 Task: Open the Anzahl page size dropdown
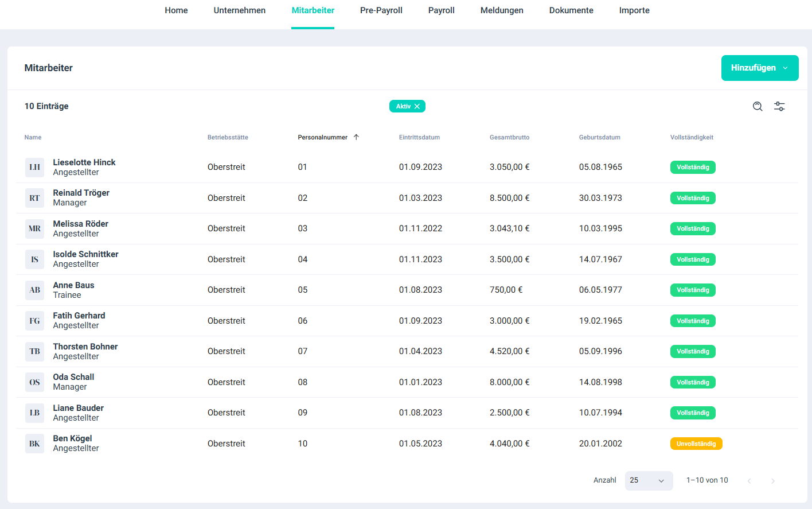click(648, 480)
